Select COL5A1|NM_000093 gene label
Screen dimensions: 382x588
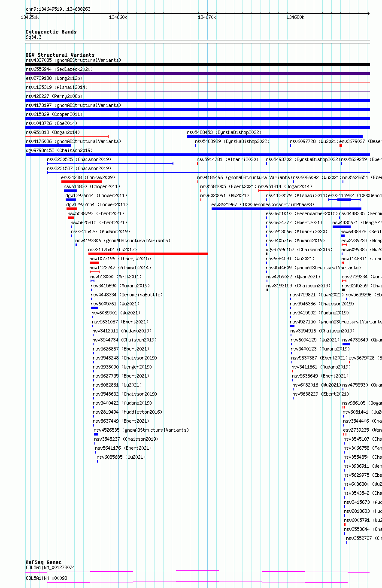tap(46, 578)
